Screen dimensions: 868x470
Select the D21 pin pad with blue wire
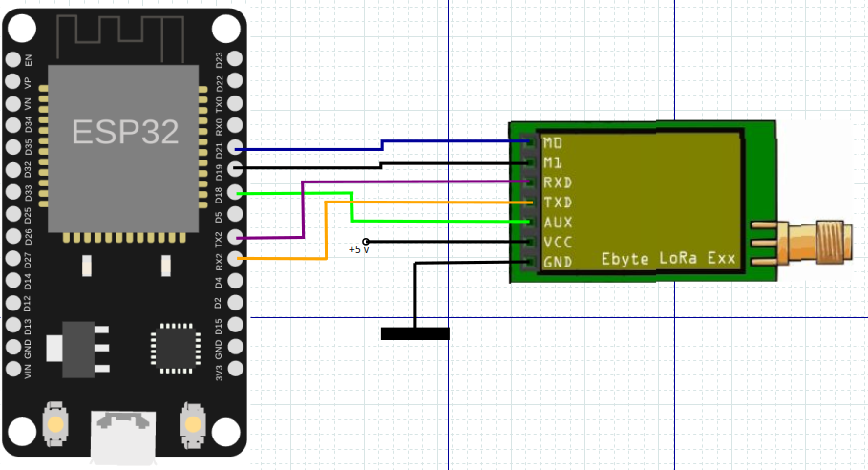[x=235, y=147]
